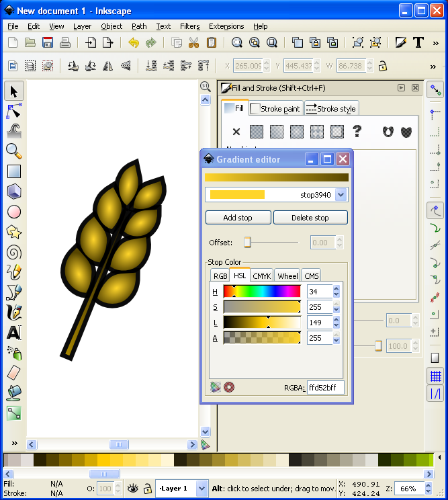Click the Save document icon
Image resolution: width=448 pixels, height=500 pixels.
(x=48, y=42)
